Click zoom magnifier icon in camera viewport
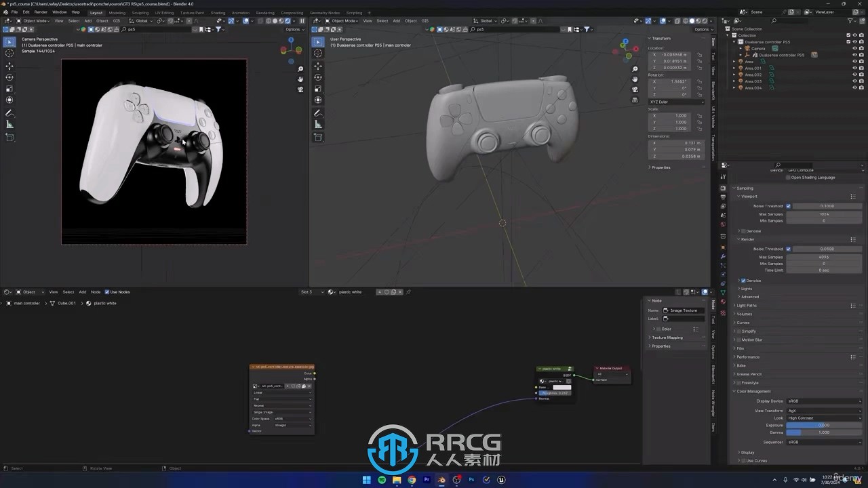The image size is (868, 488). coord(300,69)
